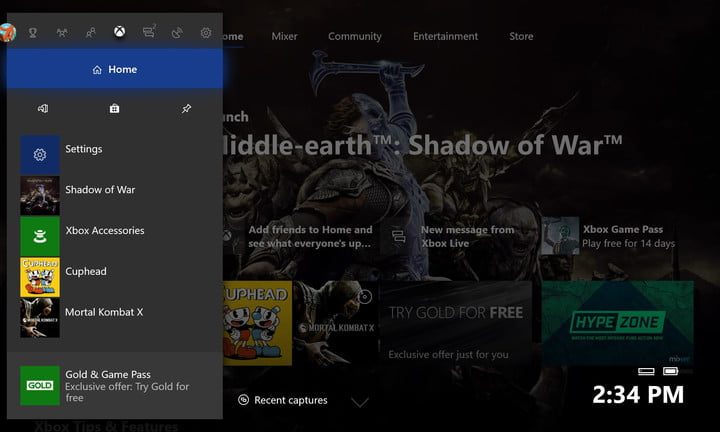Click the message bubble icon on dashboard
Screen dimensions: 720x432
click(399, 236)
